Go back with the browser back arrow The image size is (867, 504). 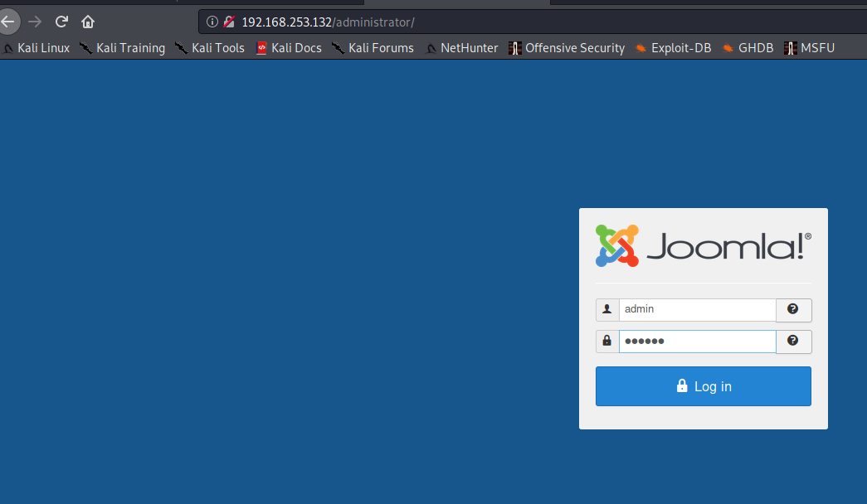click(x=7, y=22)
